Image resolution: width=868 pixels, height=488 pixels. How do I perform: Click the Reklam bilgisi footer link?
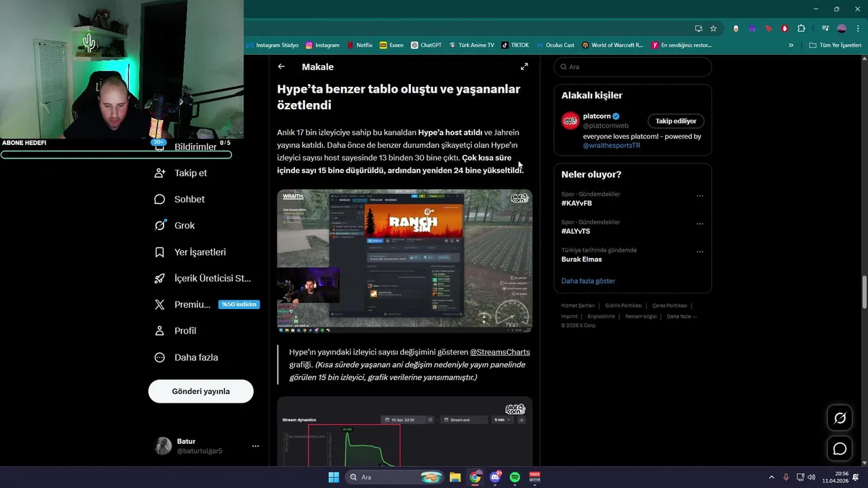pos(641,317)
